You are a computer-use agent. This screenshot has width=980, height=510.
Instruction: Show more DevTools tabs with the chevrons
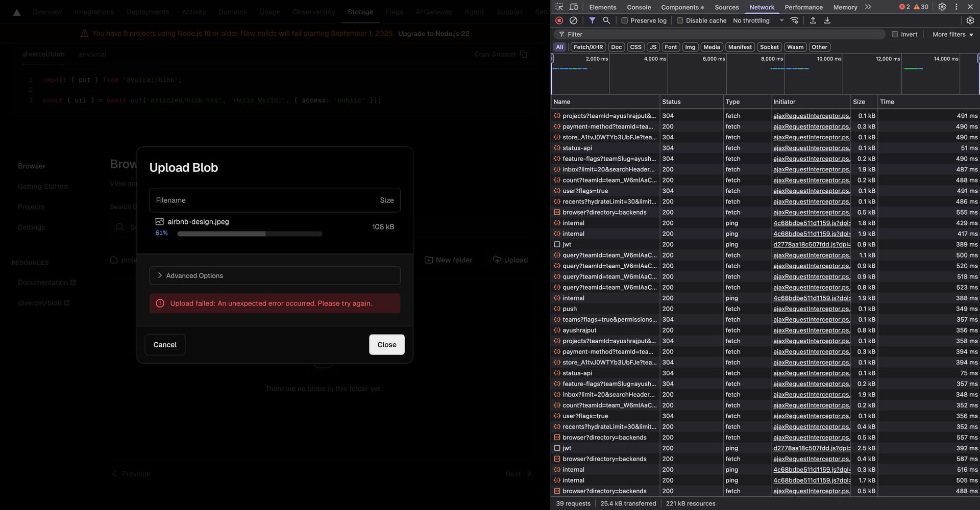coord(868,7)
